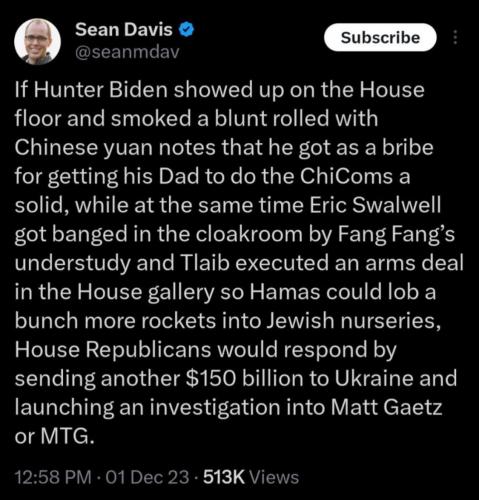The width and height of the screenshot is (479, 500).
Task: Click the 01 Dec 23 date
Action: click(147, 477)
